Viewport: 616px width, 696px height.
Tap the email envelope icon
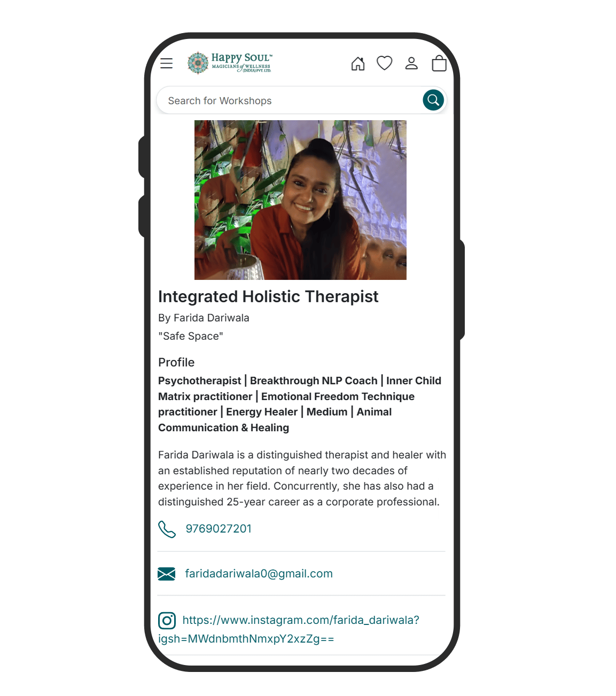click(x=167, y=574)
